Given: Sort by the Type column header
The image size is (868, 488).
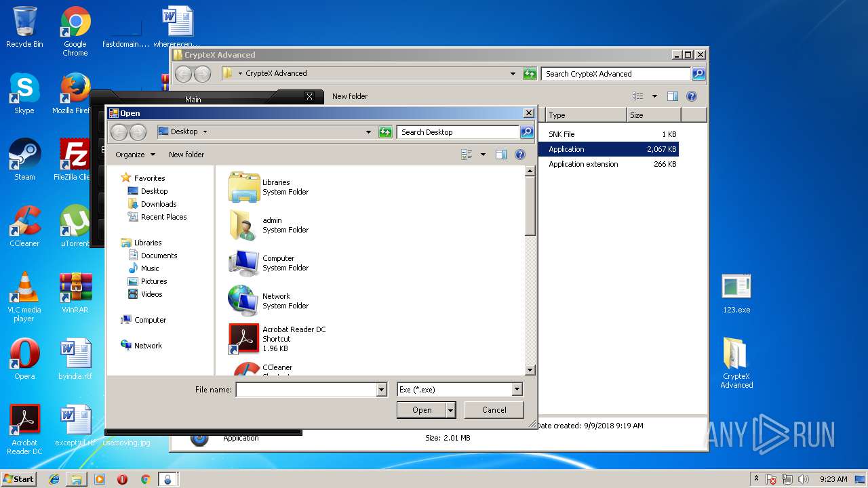Looking at the screenshot, I should [x=586, y=115].
